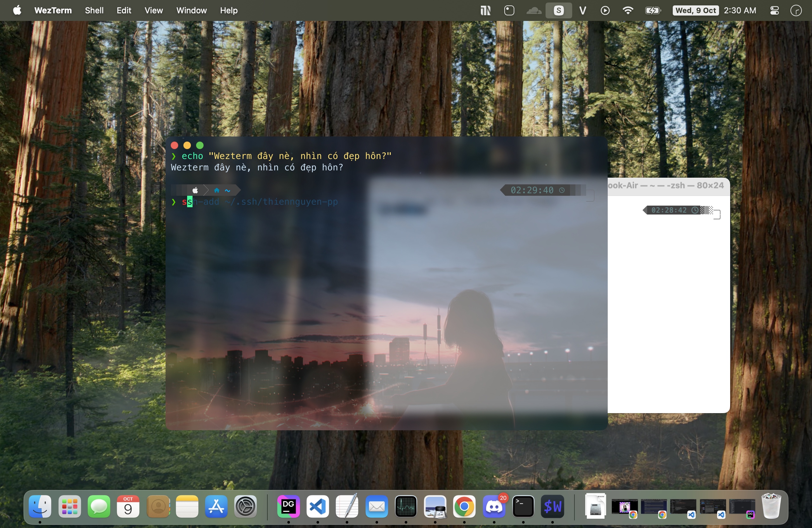Image resolution: width=812 pixels, height=528 pixels.
Task: Open the Shell menu
Action: (94, 10)
